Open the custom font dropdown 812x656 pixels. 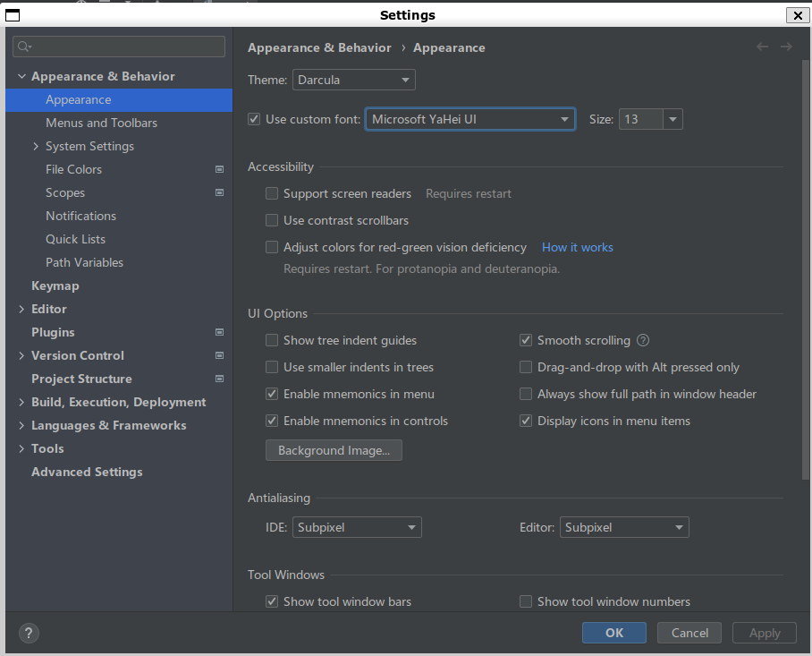coord(469,118)
